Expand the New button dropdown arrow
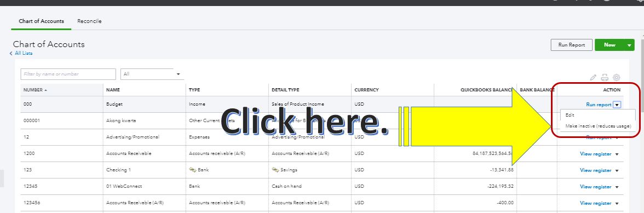 (x=629, y=45)
